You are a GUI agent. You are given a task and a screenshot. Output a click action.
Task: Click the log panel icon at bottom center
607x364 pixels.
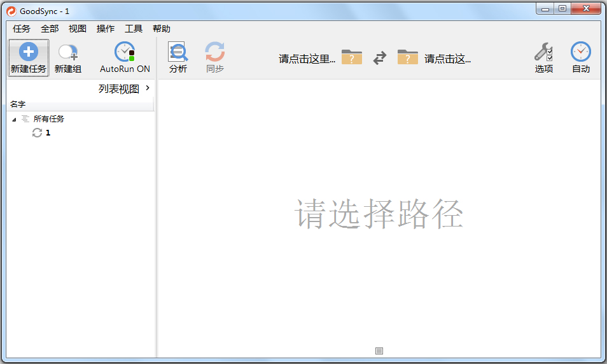379,351
